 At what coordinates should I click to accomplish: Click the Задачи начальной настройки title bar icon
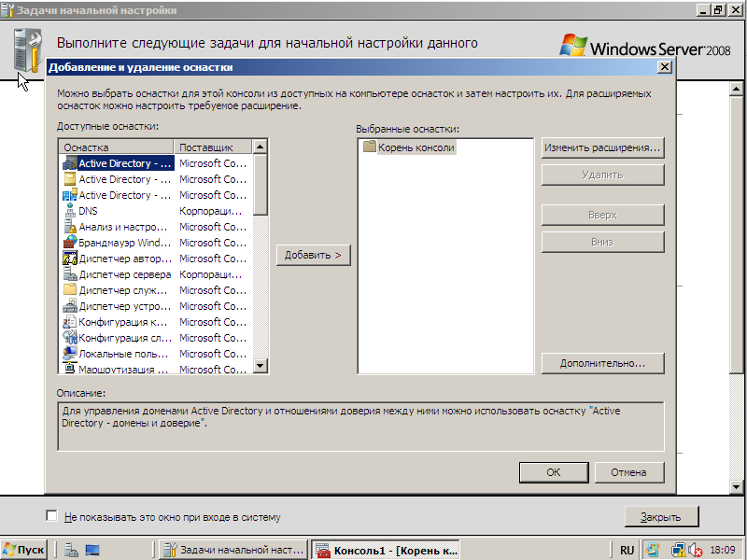pyautogui.click(x=7, y=10)
